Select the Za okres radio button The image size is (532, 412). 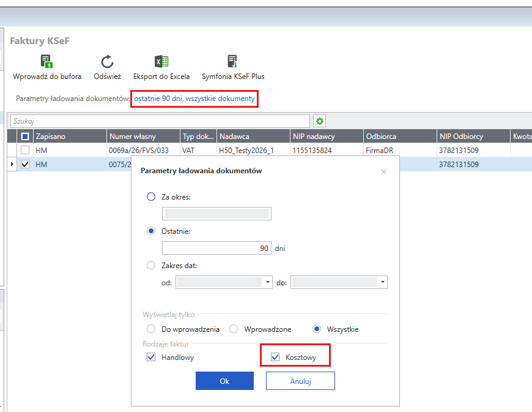coord(151,197)
